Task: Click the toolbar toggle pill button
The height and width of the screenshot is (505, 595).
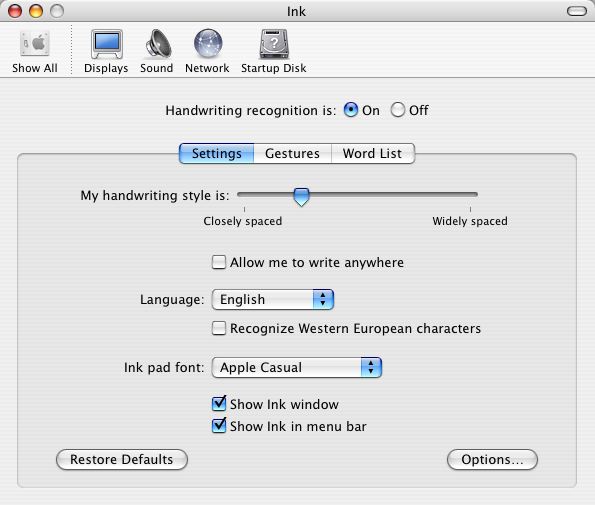Action: point(577,11)
